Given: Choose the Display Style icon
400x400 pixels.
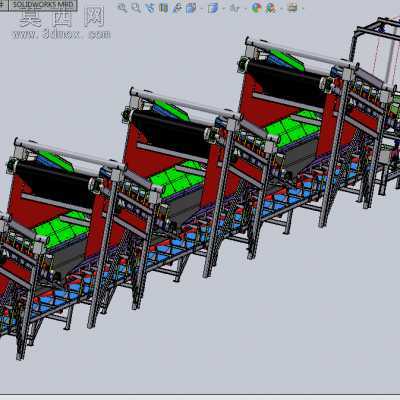Looking at the screenshot, I should coord(213,8).
